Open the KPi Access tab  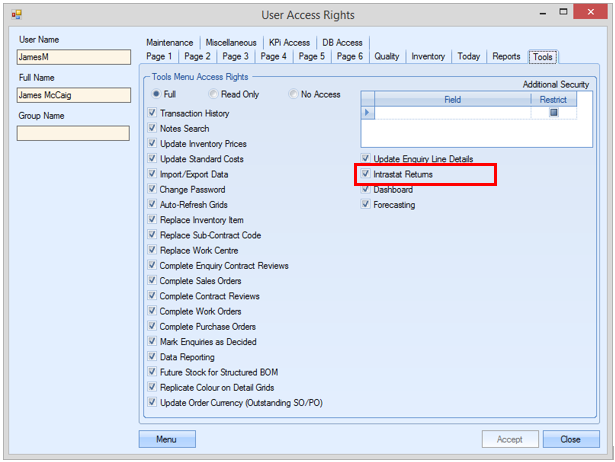tap(289, 43)
